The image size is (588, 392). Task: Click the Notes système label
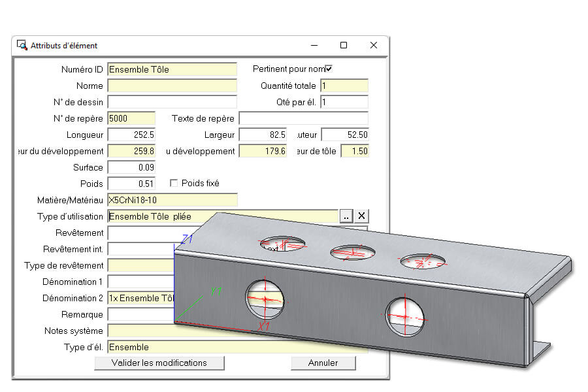(73, 331)
